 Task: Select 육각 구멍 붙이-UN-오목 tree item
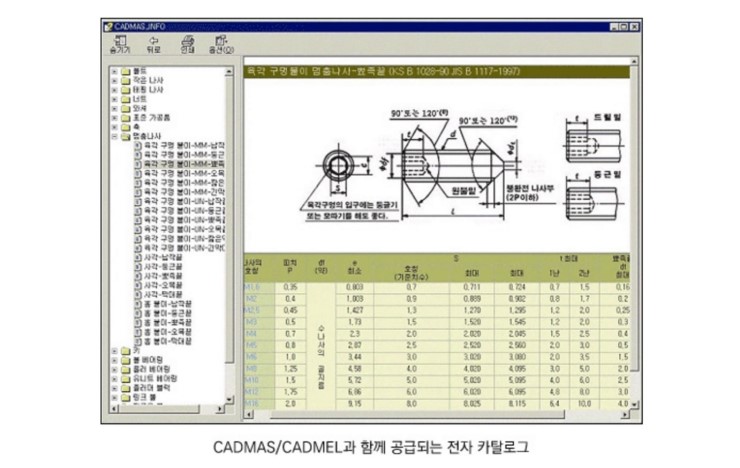click(184, 229)
